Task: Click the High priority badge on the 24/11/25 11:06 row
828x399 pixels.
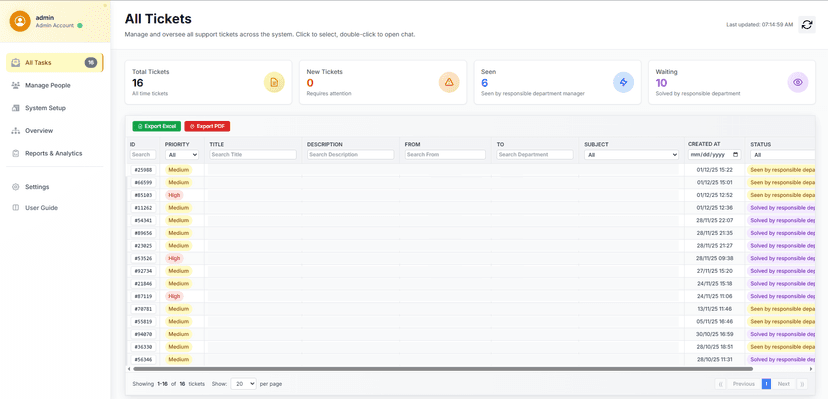Action: tap(174, 296)
